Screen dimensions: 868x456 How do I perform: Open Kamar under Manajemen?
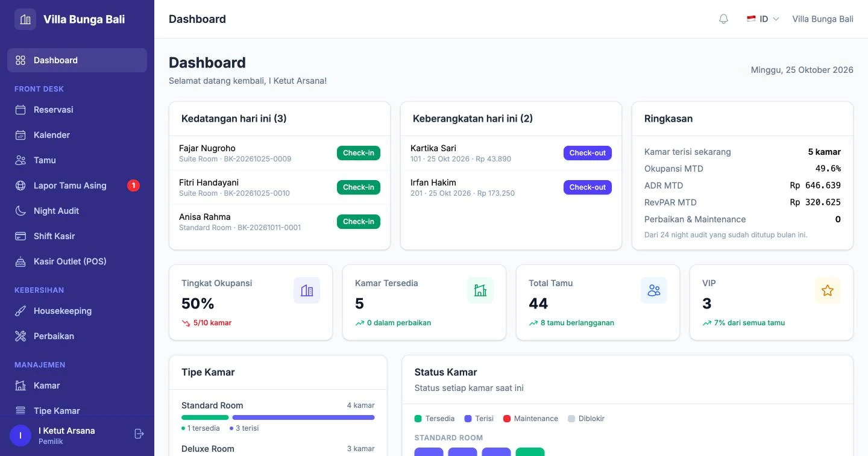77,386
